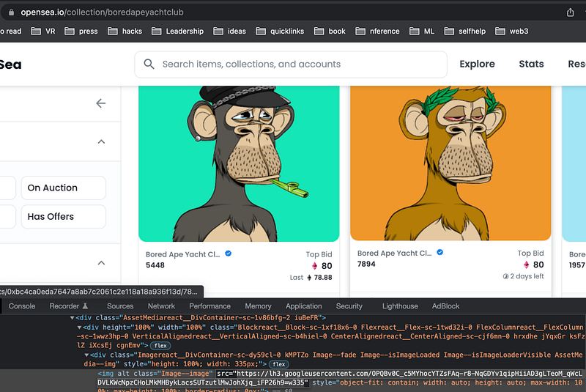Open the nference bookmarks folder
586x392 pixels.
[377, 31]
